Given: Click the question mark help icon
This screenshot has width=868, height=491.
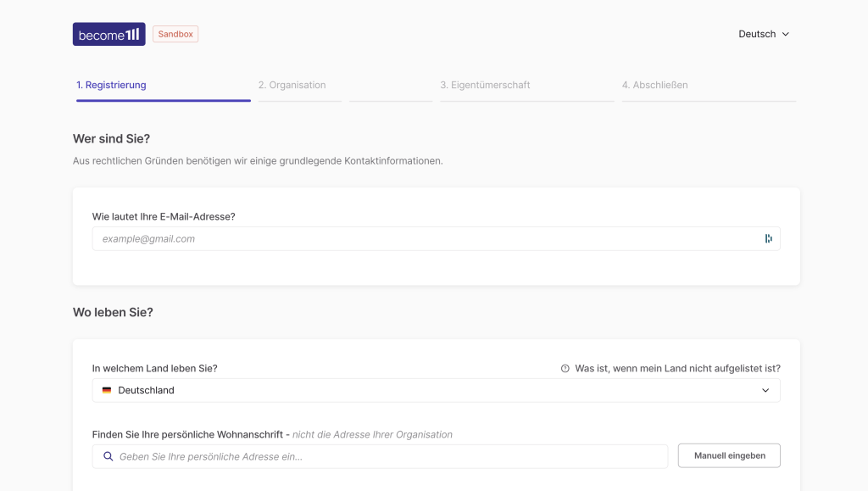Looking at the screenshot, I should tap(565, 369).
